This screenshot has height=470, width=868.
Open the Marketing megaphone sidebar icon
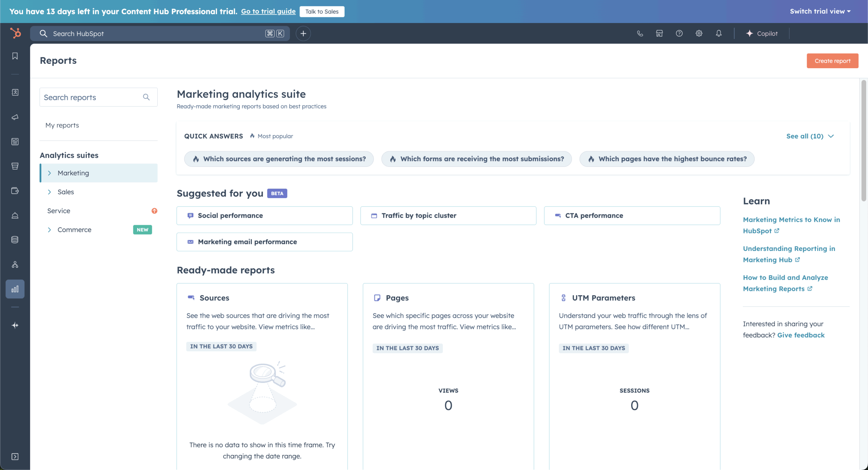pos(15,117)
